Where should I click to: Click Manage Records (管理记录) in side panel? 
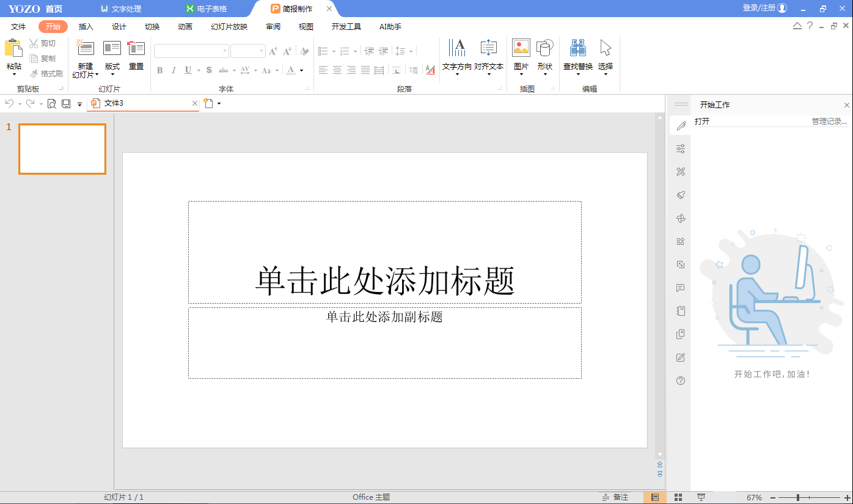[x=829, y=122]
